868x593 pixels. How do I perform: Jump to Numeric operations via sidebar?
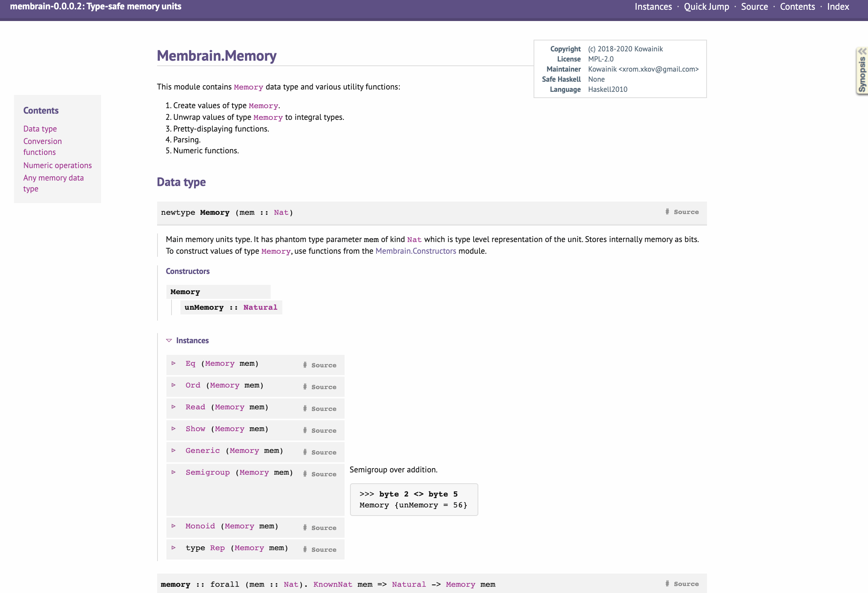click(57, 165)
